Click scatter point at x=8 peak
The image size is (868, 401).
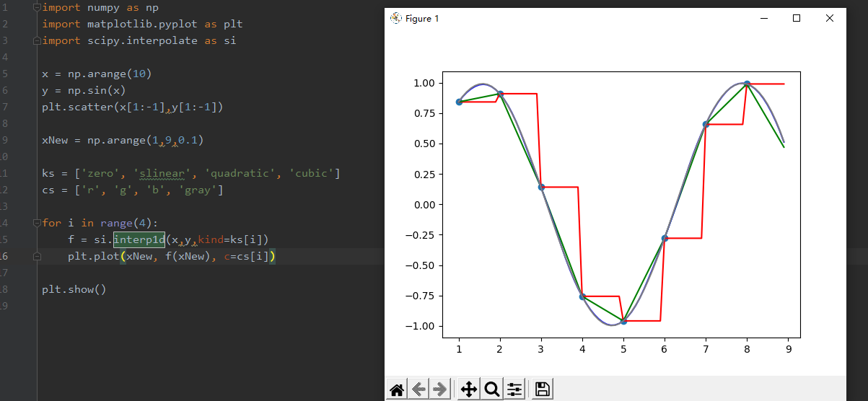pyautogui.click(x=747, y=84)
